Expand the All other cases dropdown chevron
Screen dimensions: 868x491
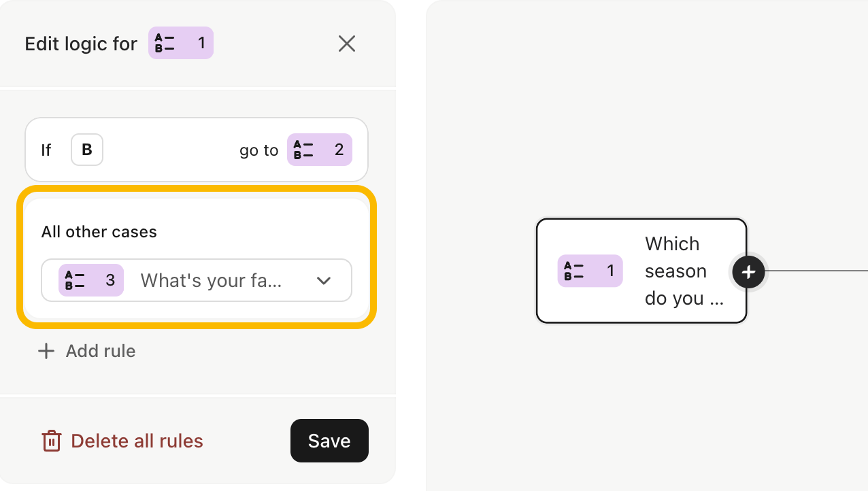coord(324,280)
